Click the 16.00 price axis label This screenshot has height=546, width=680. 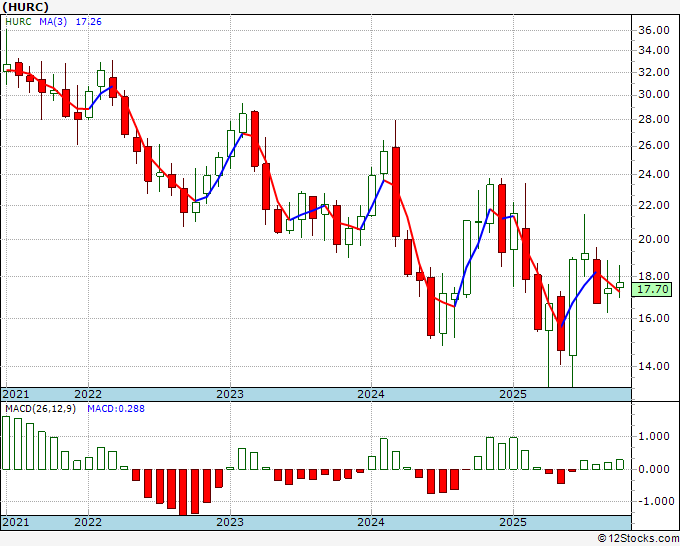click(654, 318)
